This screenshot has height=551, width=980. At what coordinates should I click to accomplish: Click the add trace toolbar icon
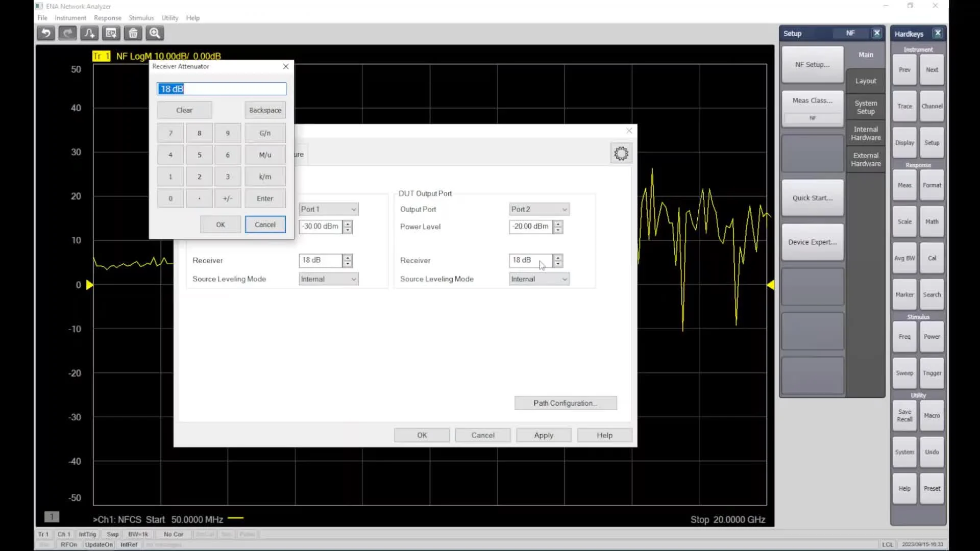pyautogui.click(x=89, y=34)
